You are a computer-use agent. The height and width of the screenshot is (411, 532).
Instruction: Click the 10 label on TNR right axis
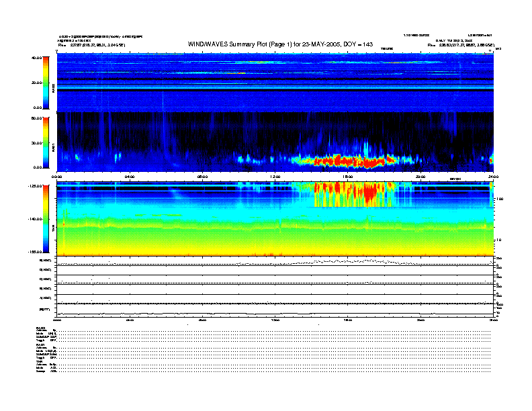tap(498, 240)
